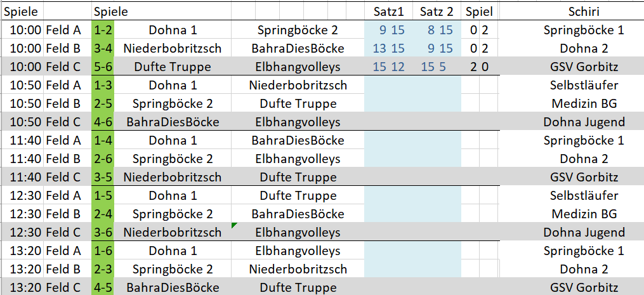
Task: Click BahraDiesBöcke in the 10:50 Feld C row
Action: 173,122
